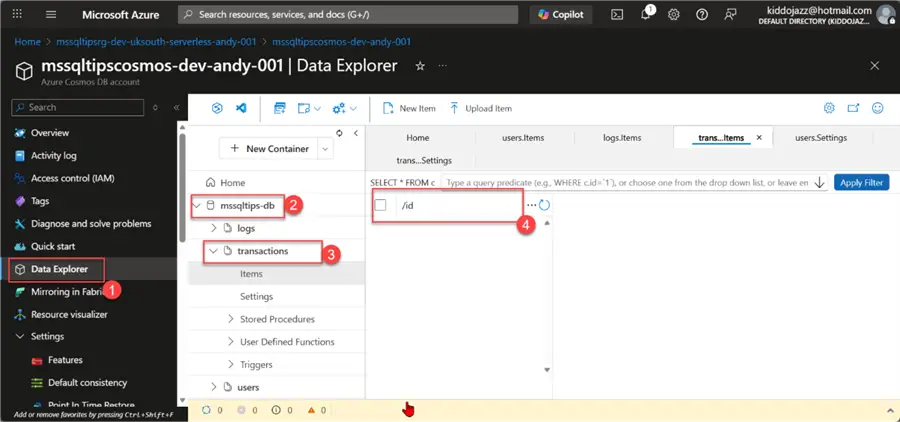Click New Item in the toolbar
900x422 pixels.
tap(409, 108)
